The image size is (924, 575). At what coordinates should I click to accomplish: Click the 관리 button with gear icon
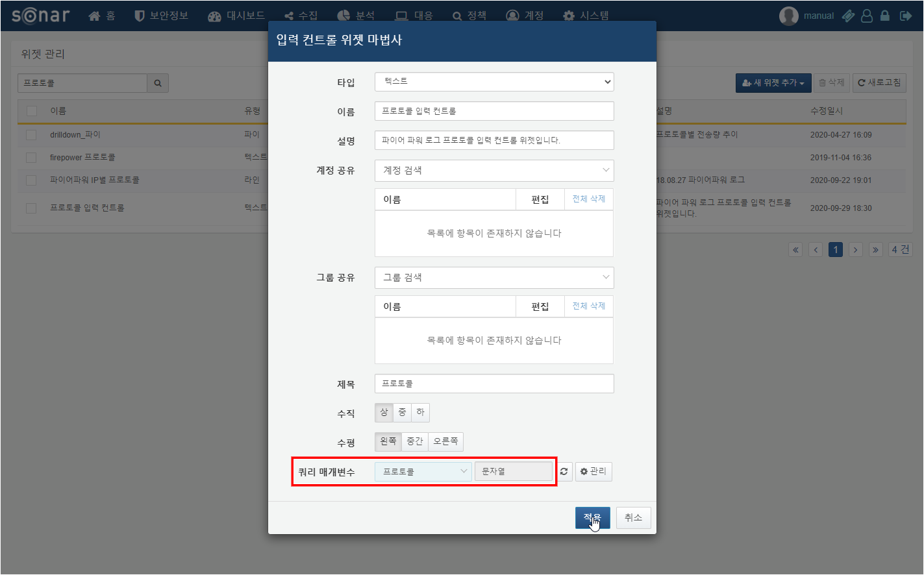point(593,471)
